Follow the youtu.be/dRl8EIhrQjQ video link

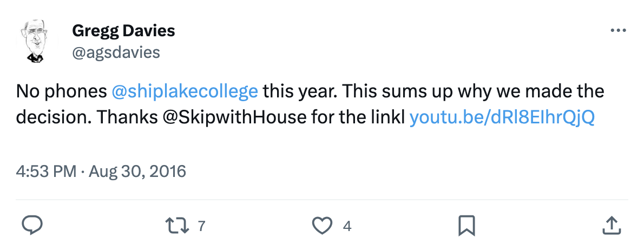(502, 117)
